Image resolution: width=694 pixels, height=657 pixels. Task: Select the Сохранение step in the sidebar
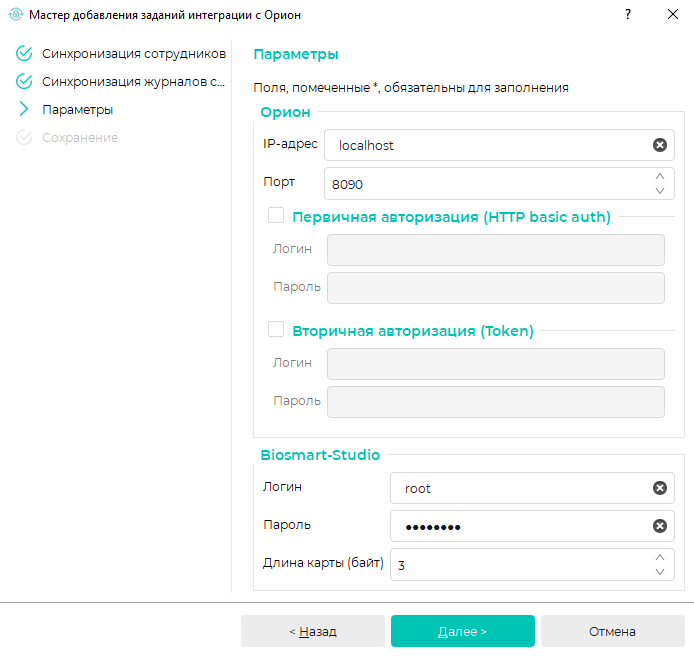coord(80,138)
